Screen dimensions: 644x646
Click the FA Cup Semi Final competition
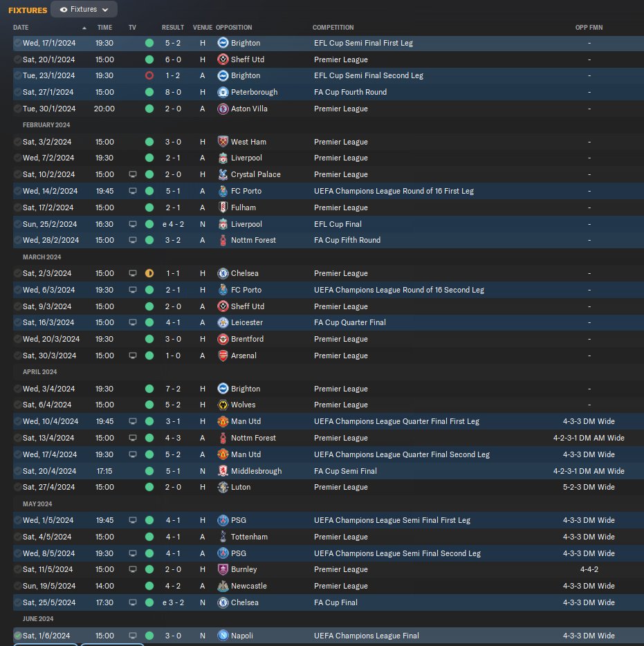(345, 471)
